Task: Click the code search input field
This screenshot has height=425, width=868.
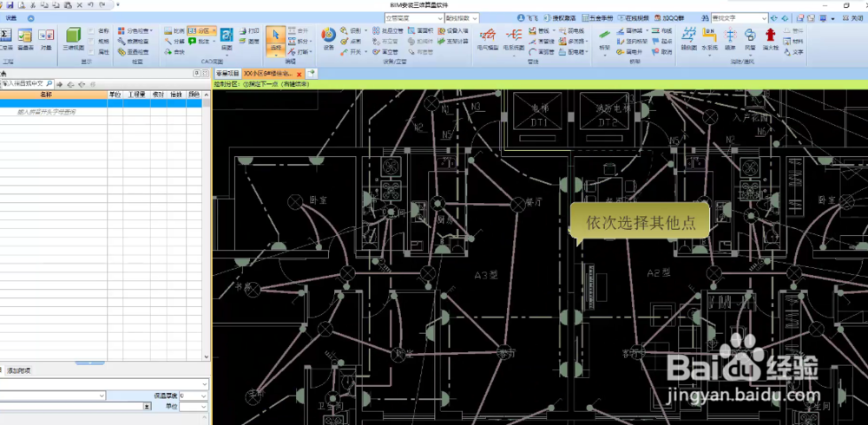Action: click(x=26, y=83)
